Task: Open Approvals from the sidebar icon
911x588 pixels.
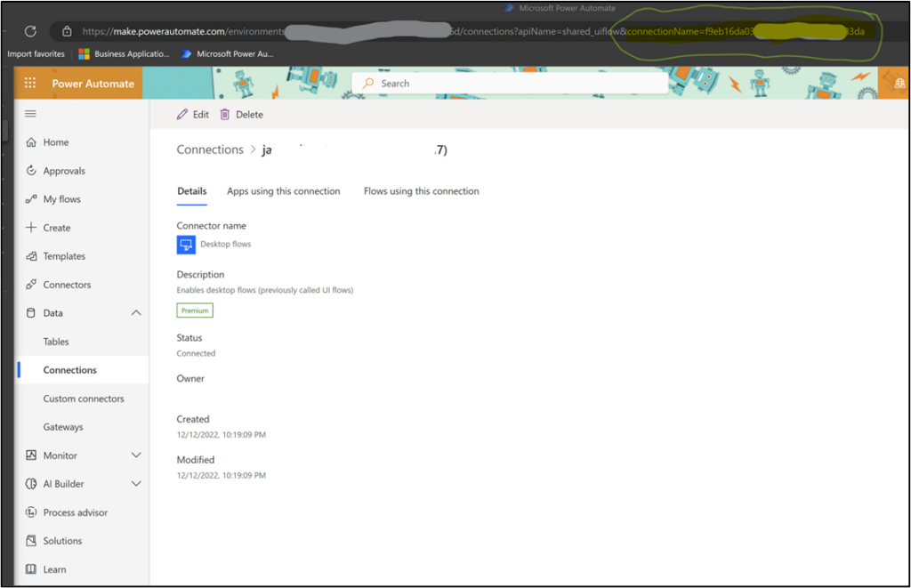Action: point(31,171)
